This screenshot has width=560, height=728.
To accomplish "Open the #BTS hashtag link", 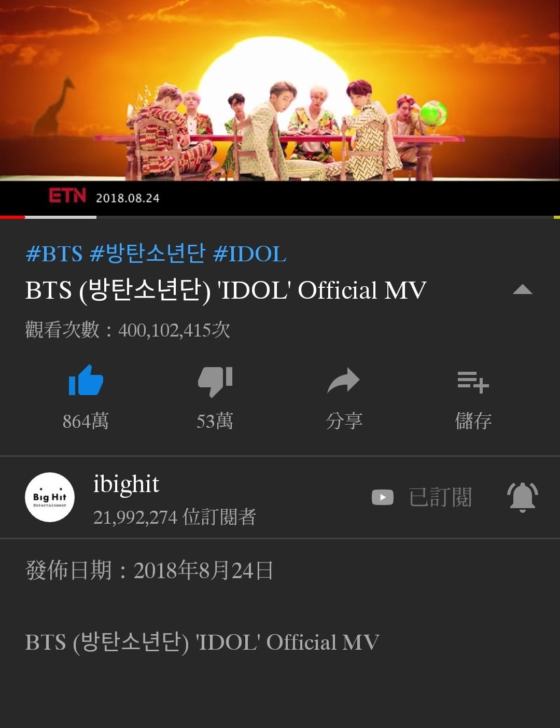I will 54,254.
